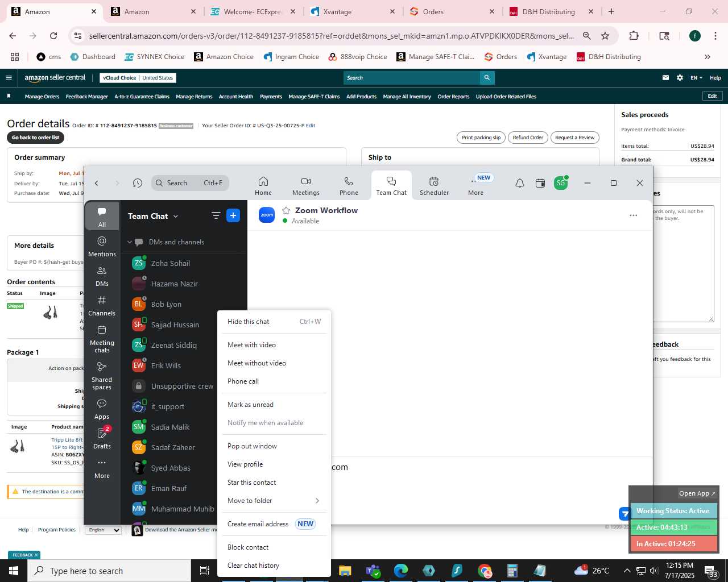The width and height of the screenshot is (728, 582).
Task: Click Seller Central search magnifier button
Action: [x=487, y=78]
